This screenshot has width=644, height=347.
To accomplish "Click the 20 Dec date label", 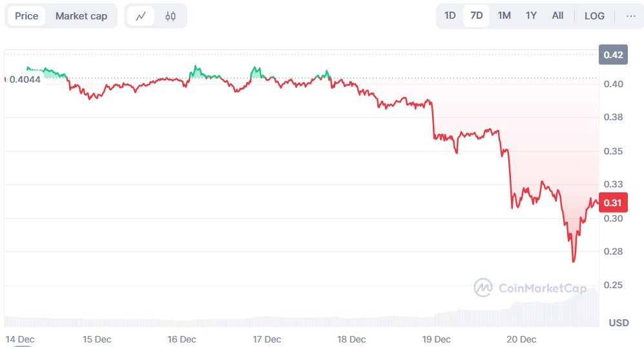I will pos(521,339).
